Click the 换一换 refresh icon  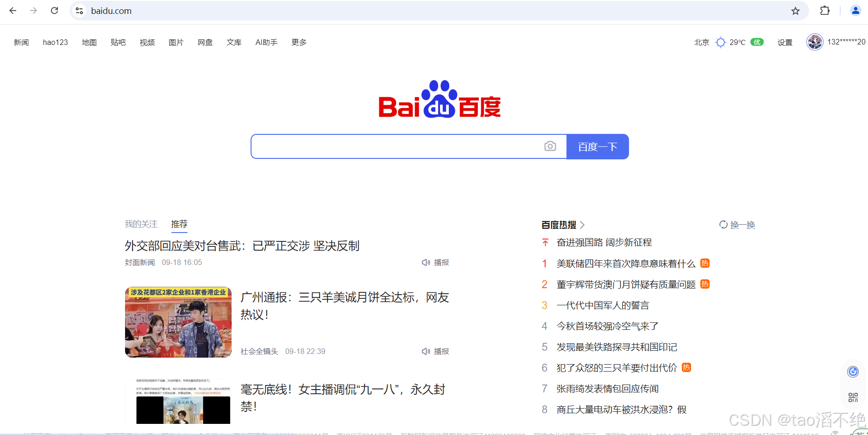pyautogui.click(x=723, y=225)
